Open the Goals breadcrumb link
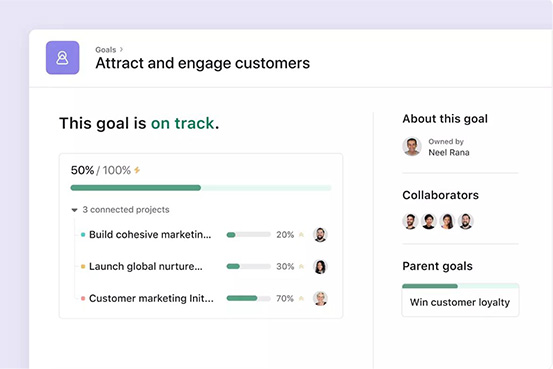This screenshot has height=369, width=553. (x=105, y=50)
